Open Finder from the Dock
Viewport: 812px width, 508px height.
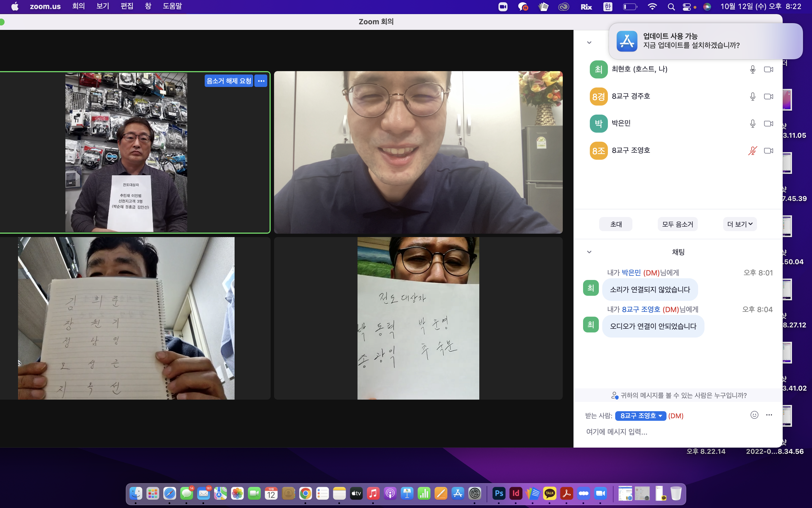click(136, 493)
